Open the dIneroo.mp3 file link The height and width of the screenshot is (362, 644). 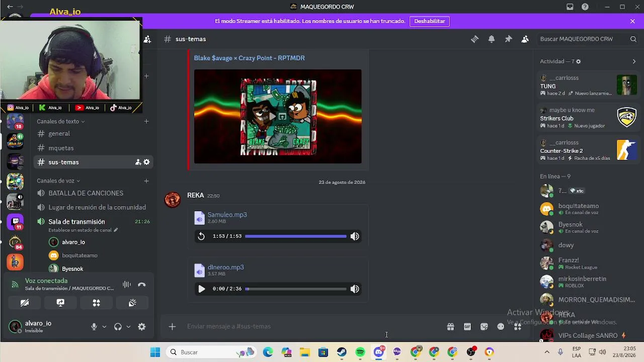pyautogui.click(x=226, y=267)
